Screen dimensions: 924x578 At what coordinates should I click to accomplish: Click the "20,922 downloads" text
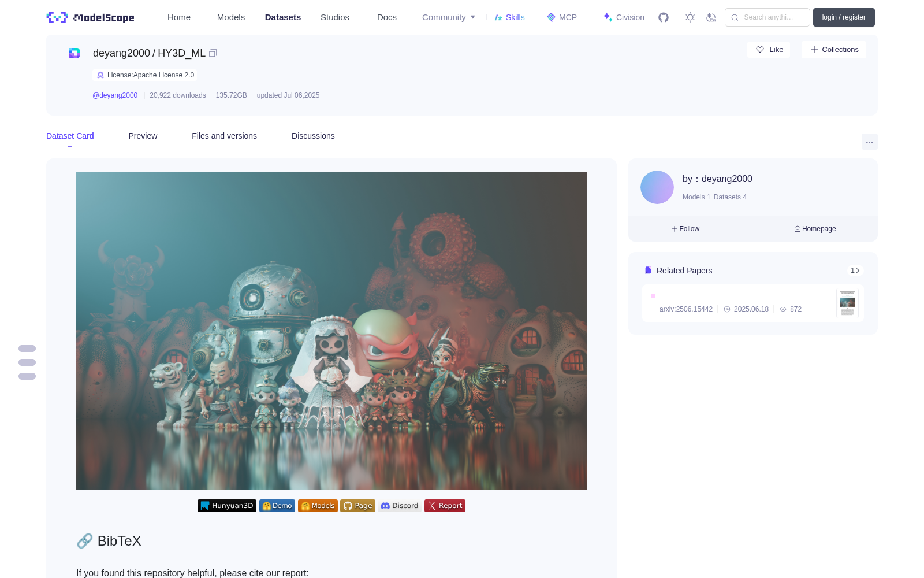(x=178, y=95)
